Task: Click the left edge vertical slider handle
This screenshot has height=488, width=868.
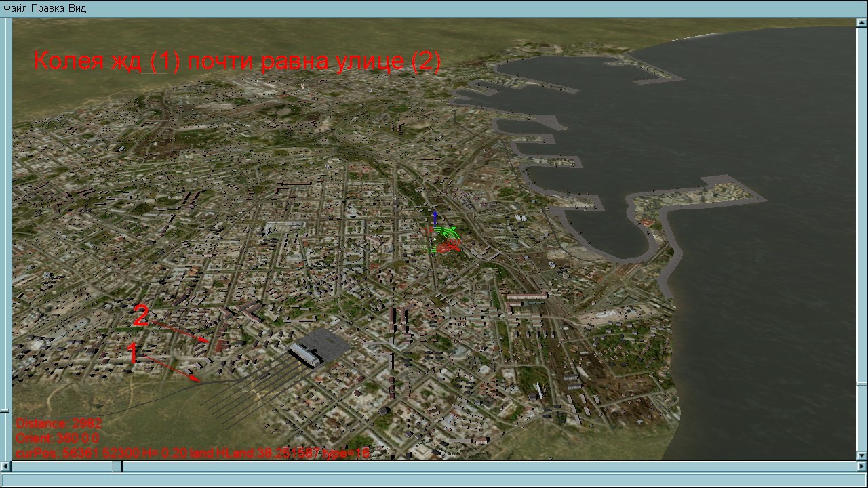Action: click(5, 410)
